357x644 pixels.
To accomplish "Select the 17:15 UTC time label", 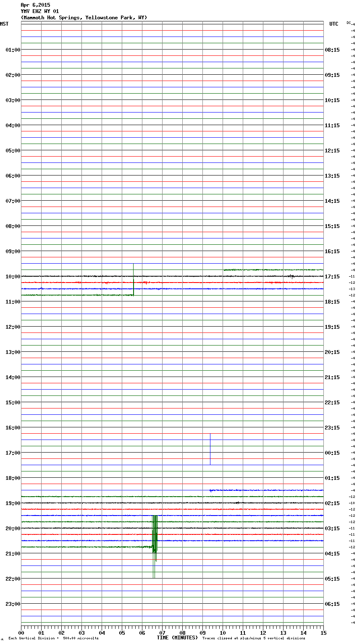I will click(332, 276).
